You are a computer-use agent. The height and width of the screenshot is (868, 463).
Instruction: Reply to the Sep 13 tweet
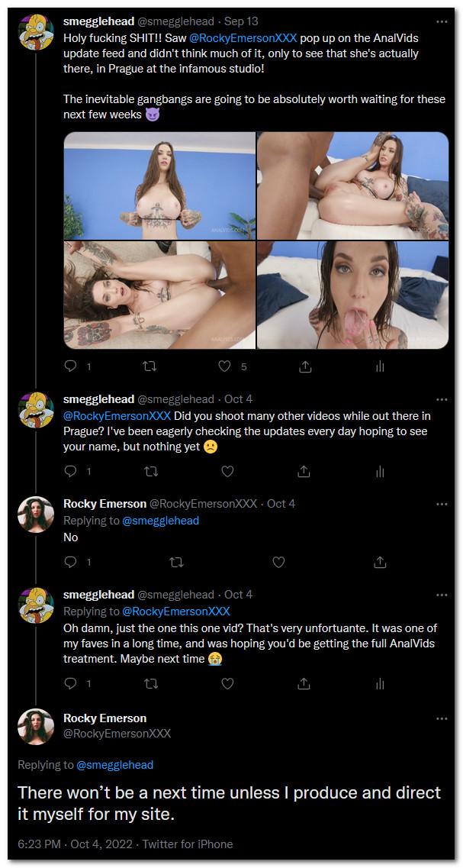(x=71, y=366)
